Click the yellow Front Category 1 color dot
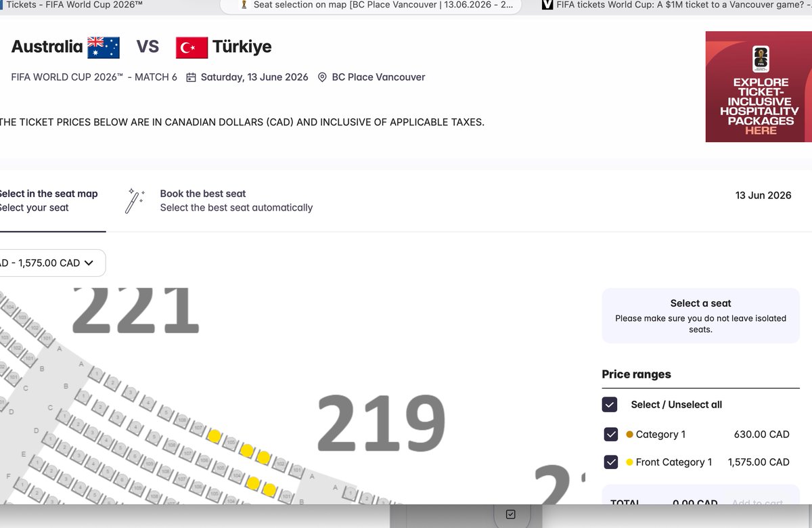 (630, 462)
